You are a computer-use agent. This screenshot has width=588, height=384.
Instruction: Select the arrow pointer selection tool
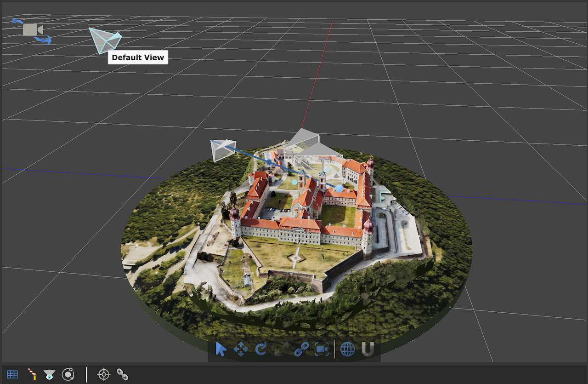(x=221, y=350)
